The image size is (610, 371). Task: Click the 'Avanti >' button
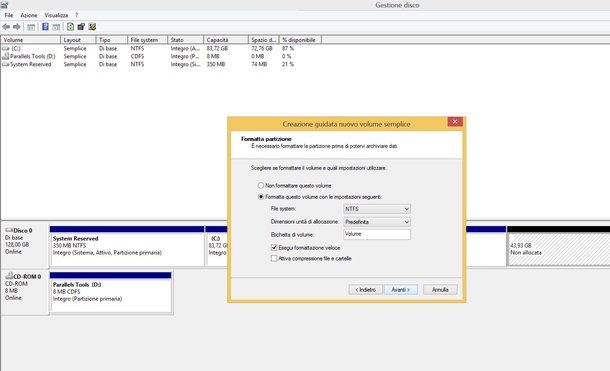(401, 290)
